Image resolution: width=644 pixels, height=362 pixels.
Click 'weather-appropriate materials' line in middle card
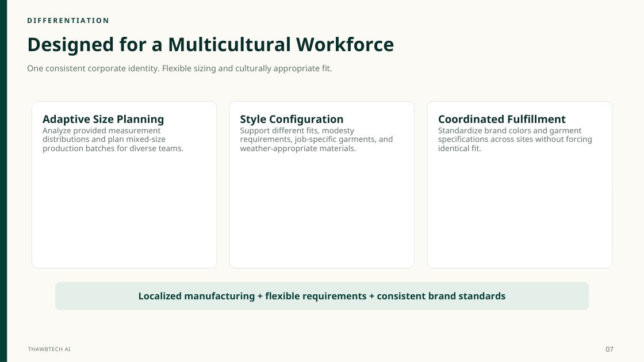tap(298, 149)
